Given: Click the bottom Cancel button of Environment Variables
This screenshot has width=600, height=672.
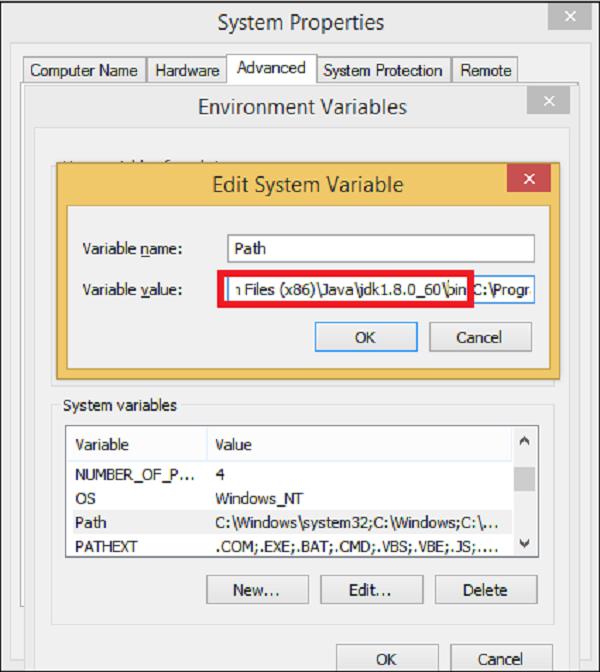Looking at the screenshot, I should click(x=501, y=658).
